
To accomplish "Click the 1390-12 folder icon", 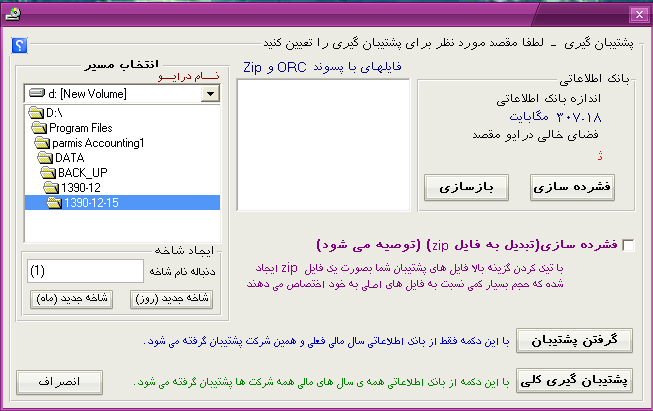I will [x=51, y=187].
